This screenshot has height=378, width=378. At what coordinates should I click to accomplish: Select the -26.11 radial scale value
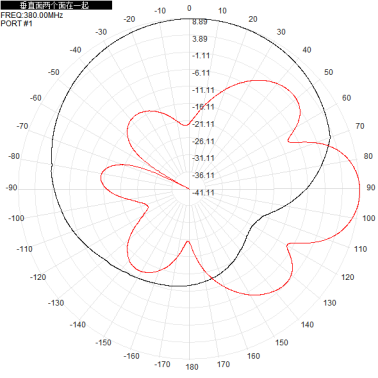(203, 141)
